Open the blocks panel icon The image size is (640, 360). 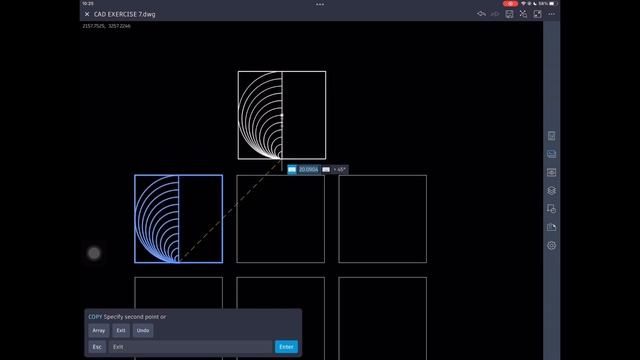[x=551, y=209]
